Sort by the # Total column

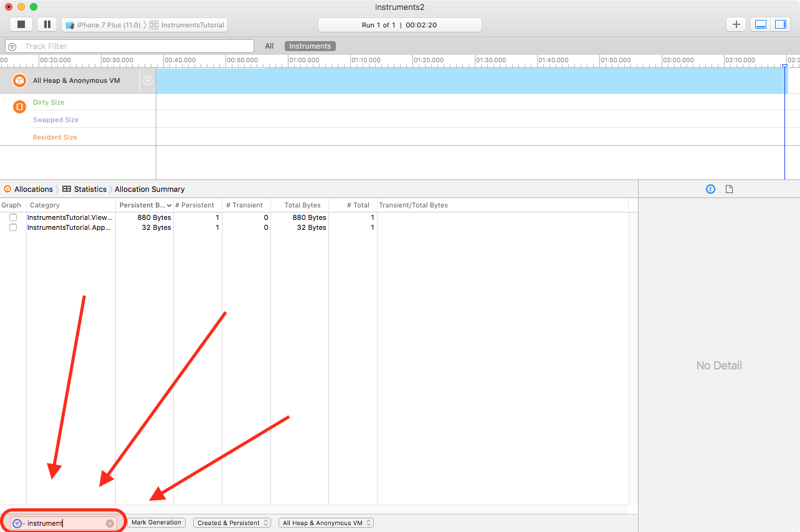pos(358,205)
